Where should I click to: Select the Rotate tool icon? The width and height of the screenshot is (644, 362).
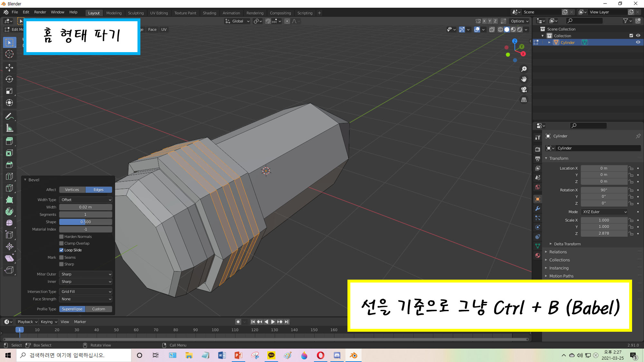[9, 79]
